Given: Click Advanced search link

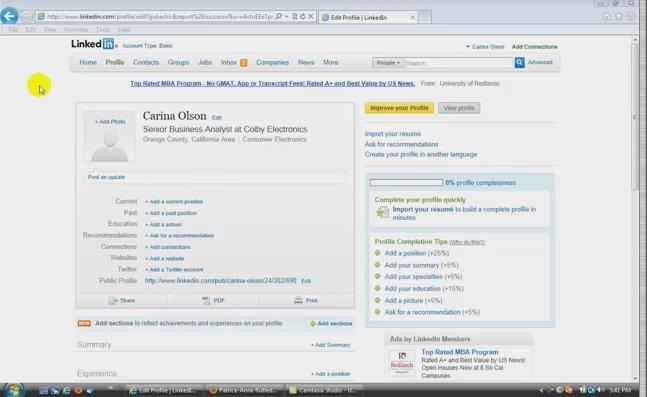Looking at the screenshot, I should tap(540, 62).
